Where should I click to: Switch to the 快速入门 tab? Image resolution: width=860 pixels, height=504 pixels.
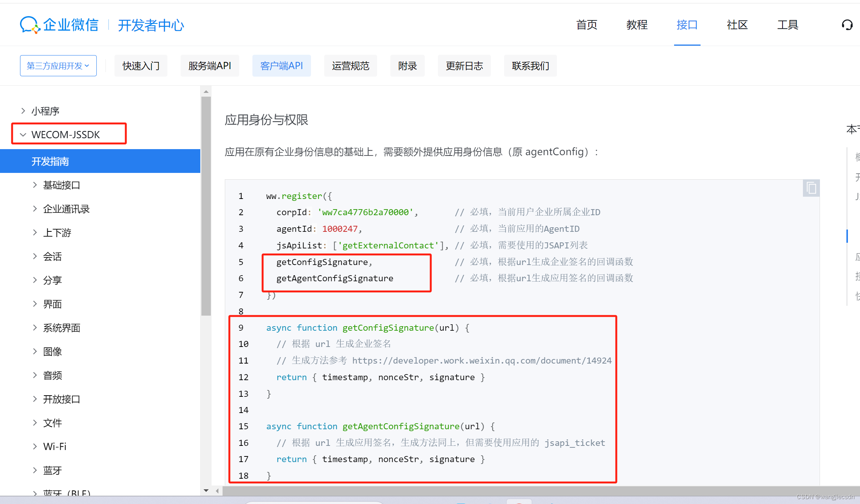[141, 66]
